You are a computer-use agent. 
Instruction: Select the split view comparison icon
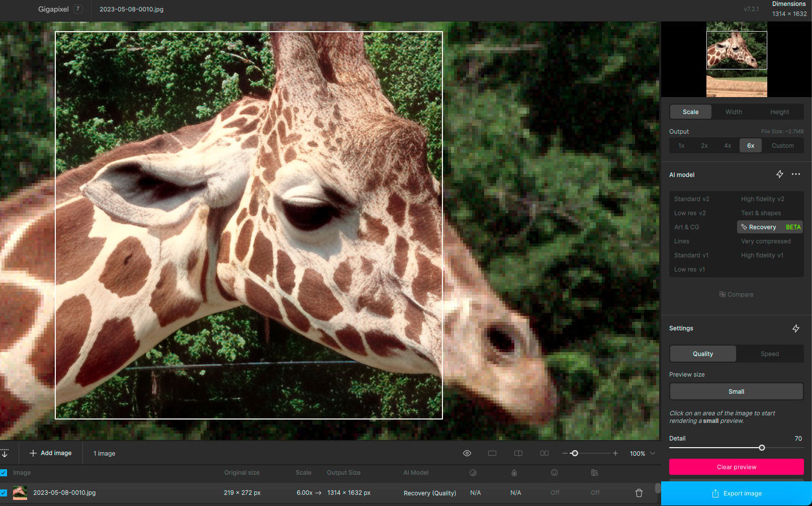coord(518,453)
